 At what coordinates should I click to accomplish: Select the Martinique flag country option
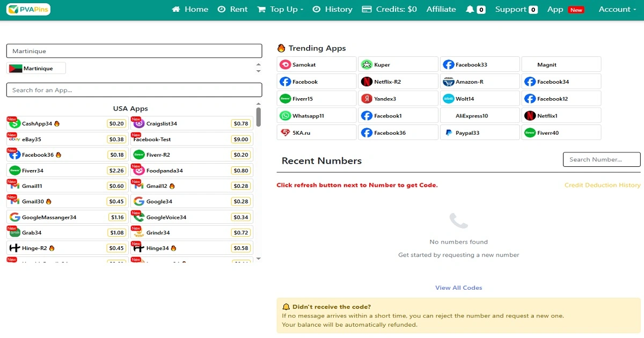click(36, 68)
